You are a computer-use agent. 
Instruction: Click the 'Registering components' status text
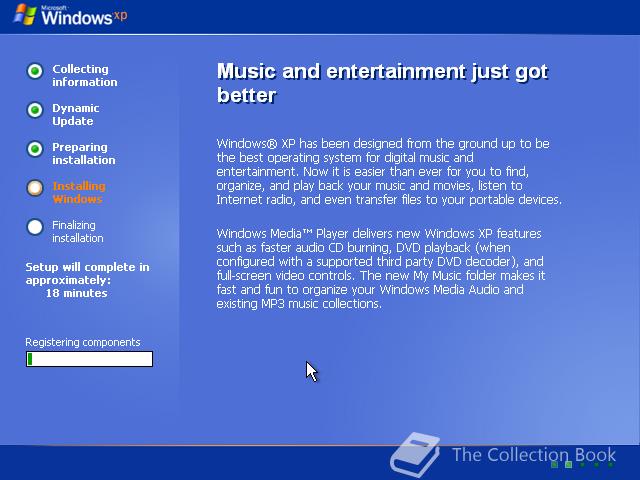[x=83, y=342]
